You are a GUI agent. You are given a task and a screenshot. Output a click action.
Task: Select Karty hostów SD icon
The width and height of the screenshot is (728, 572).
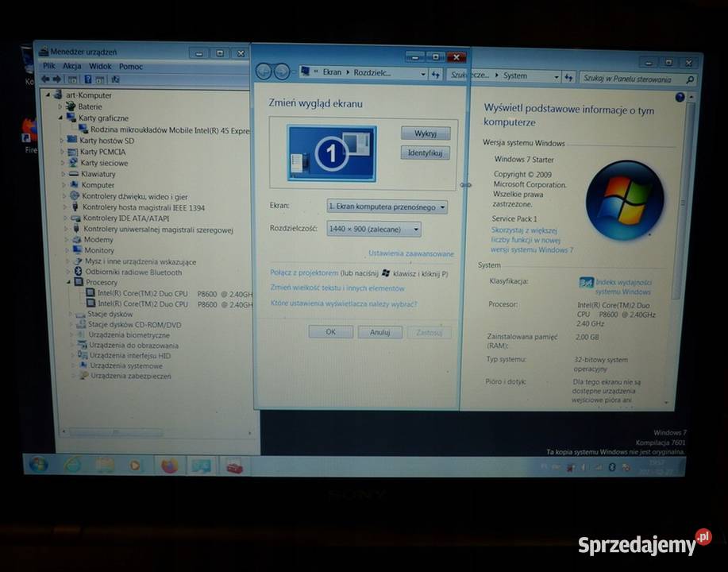coord(72,140)
